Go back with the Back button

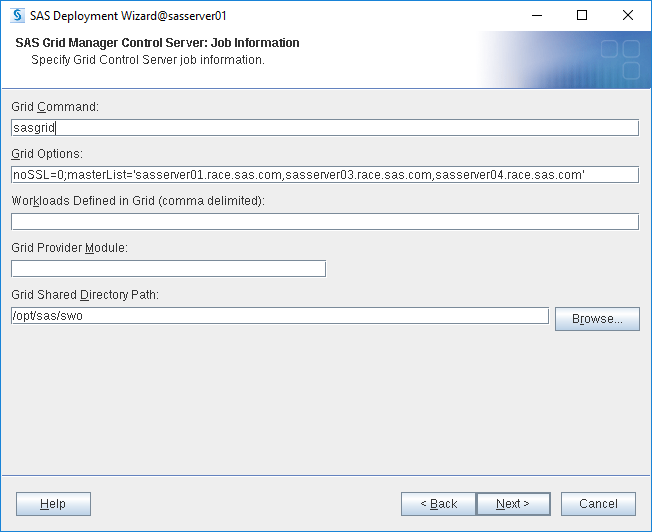coord(438,504)
